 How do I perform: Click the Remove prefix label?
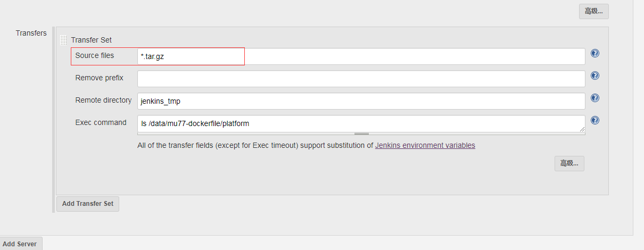coord(100,78)
